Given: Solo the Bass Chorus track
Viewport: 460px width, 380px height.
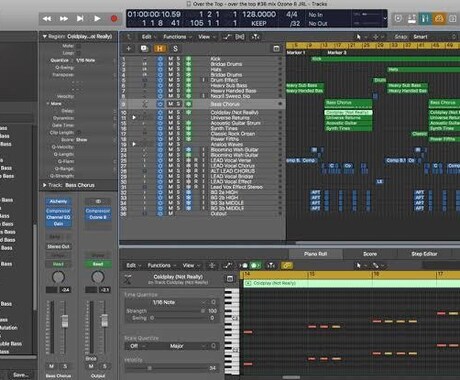Looking at the screenshot, I should pos(178,104).
